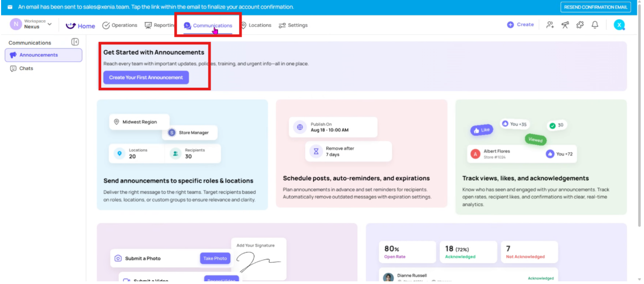
Task: Expand the Nexus workspace dropdown chevron
Action: coord(50,24)
